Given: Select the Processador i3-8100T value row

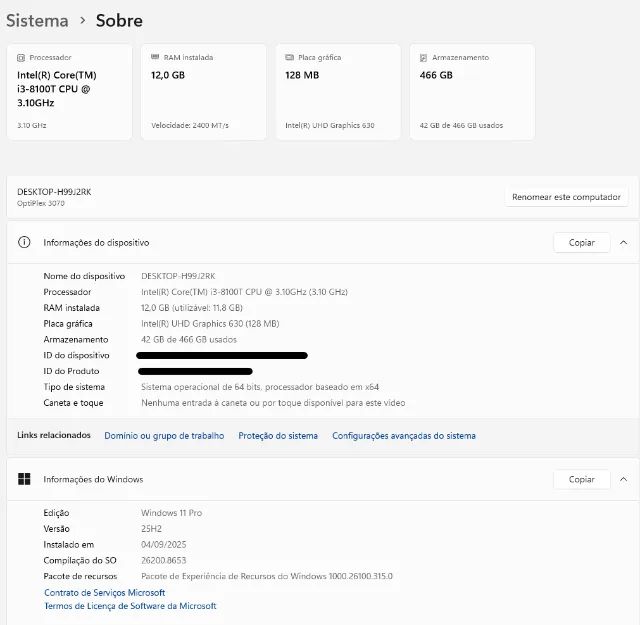Looking at the screenshot, I should [x=244, y=292].
